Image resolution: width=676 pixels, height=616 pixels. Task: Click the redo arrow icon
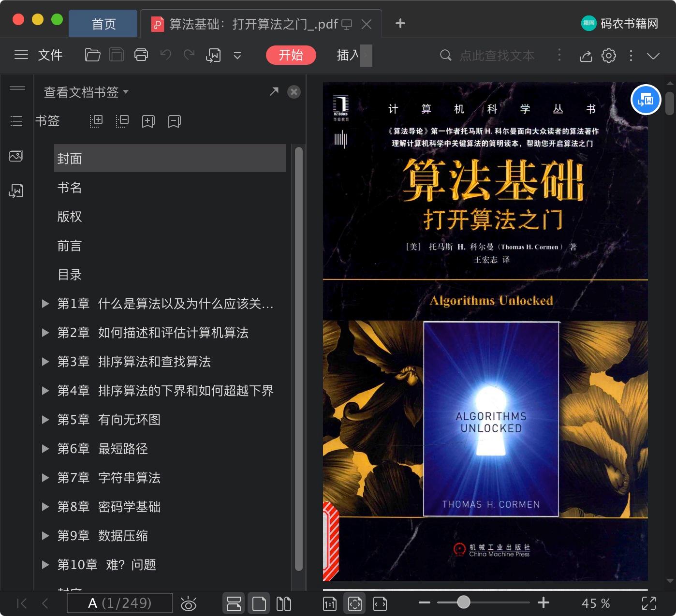[x=189, y=55]
